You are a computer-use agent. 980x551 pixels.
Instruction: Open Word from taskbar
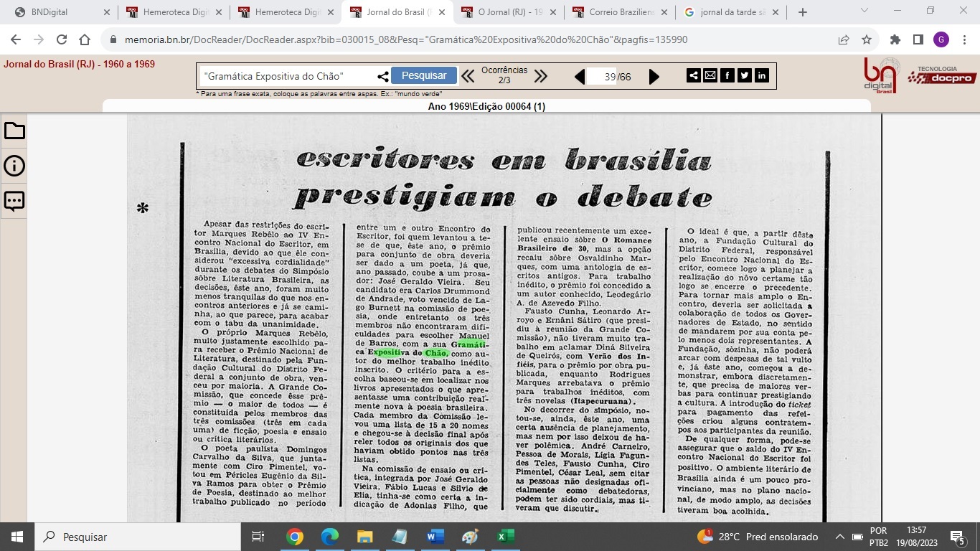pyautogui.click(x=435, y=537)
